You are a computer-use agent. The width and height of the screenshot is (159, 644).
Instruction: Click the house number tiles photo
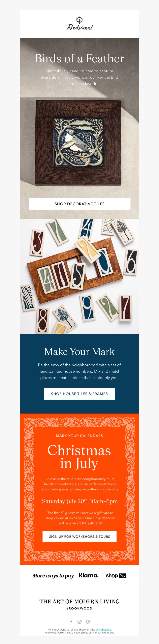(79, 276)
